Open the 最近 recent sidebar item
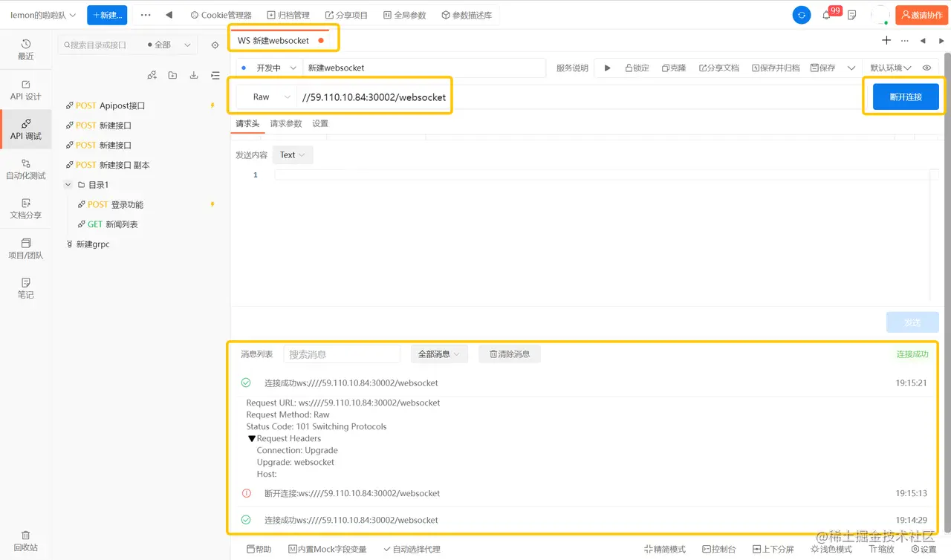Image resolution: width=951 pixels, height=560 pixels. [x=26, y=49]
